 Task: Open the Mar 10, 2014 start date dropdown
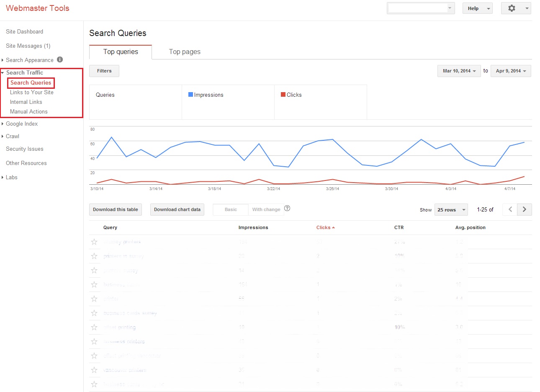(459, 71)
